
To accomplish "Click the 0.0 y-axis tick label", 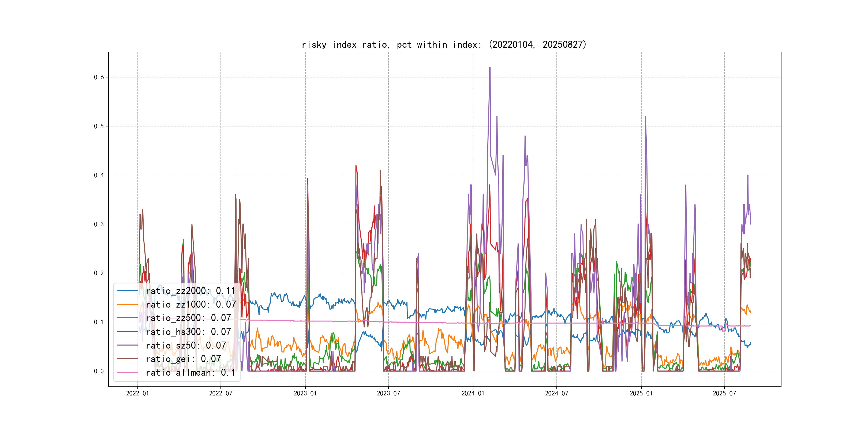I will pyautogui.click(x=99, y=371).
